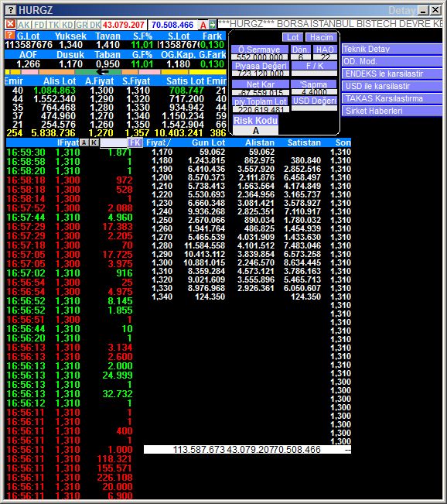This screenshot has width=447, height=504.
Task: Select the Lot tab in info panel
Action: pos(292,37)
